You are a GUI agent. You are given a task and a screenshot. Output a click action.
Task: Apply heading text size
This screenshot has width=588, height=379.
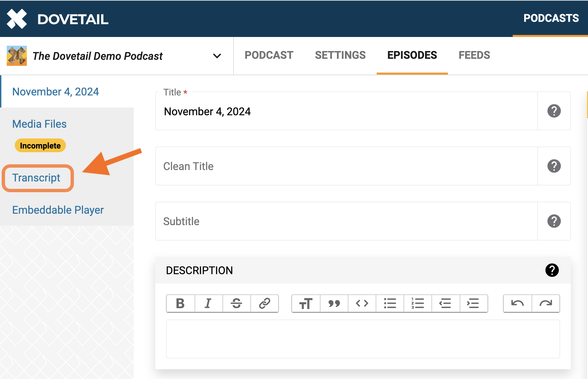[x=306, y=303]
